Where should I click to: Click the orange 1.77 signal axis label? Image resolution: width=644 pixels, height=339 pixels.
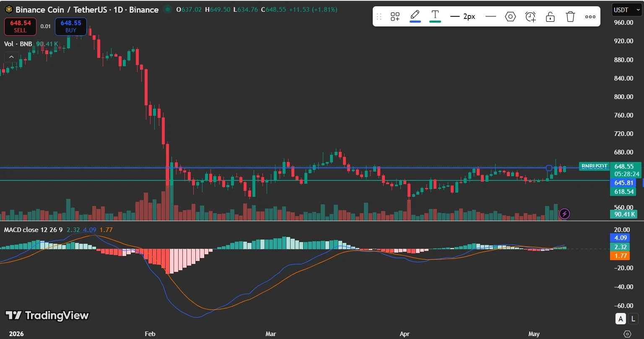pyautogui.click(x=620, y=256)
